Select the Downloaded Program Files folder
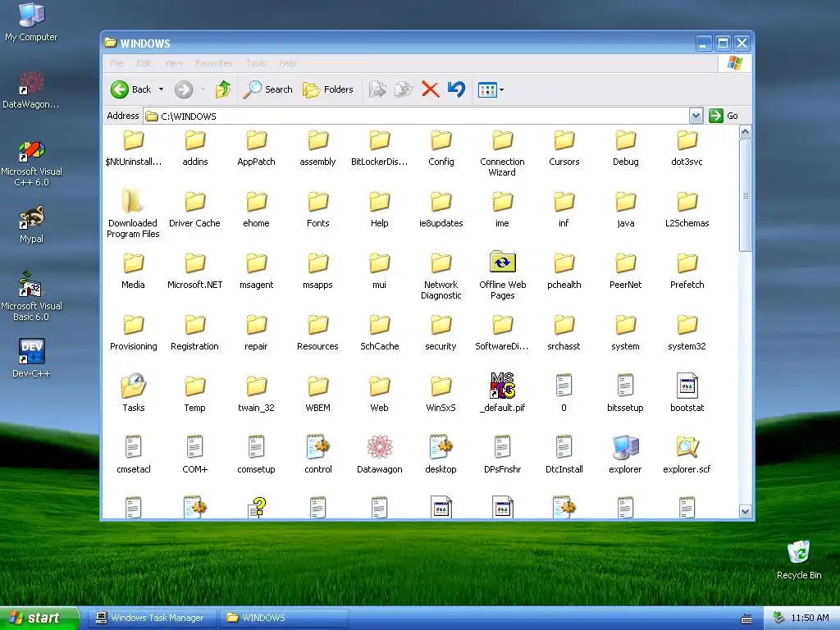840x630 pixels. pos(133,212)
